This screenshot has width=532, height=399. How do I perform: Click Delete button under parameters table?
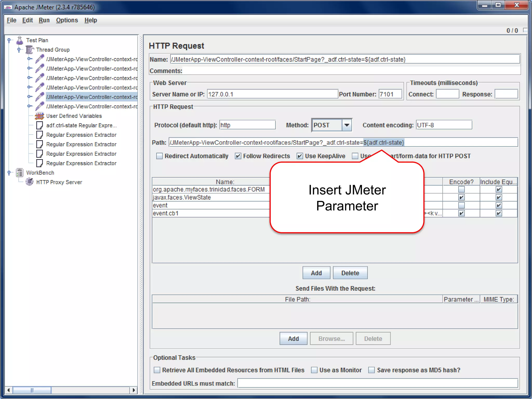pos(350,273)
